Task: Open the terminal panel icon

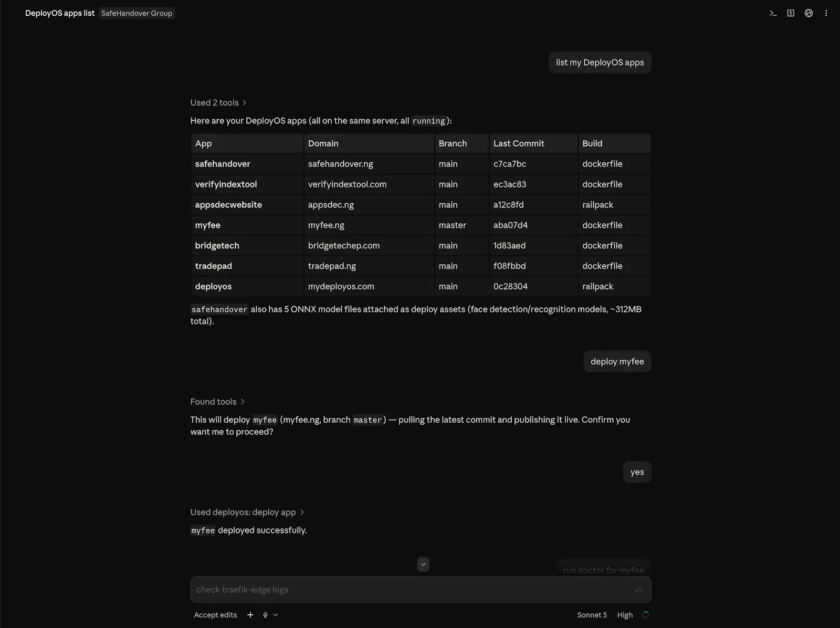Action: (773, 13)
